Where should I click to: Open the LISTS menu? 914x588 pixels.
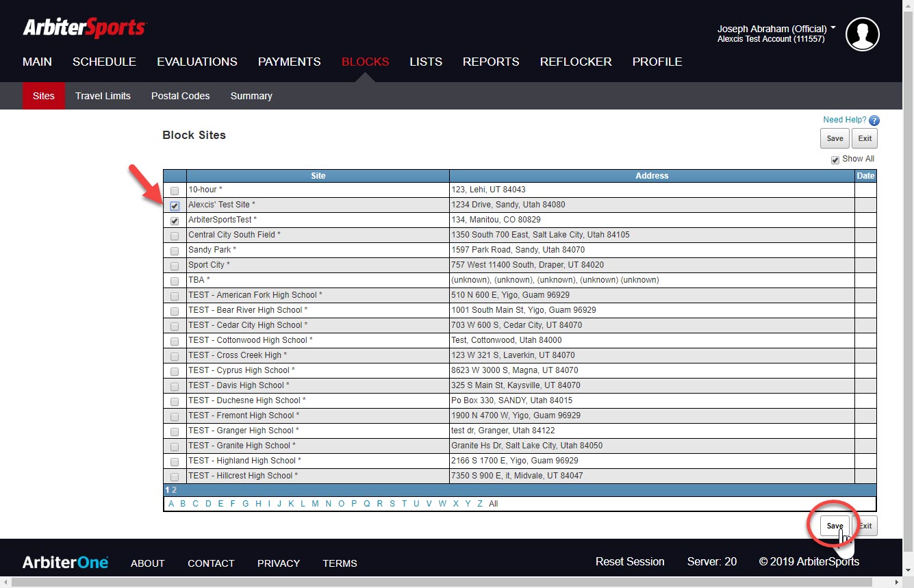point(426,62)
